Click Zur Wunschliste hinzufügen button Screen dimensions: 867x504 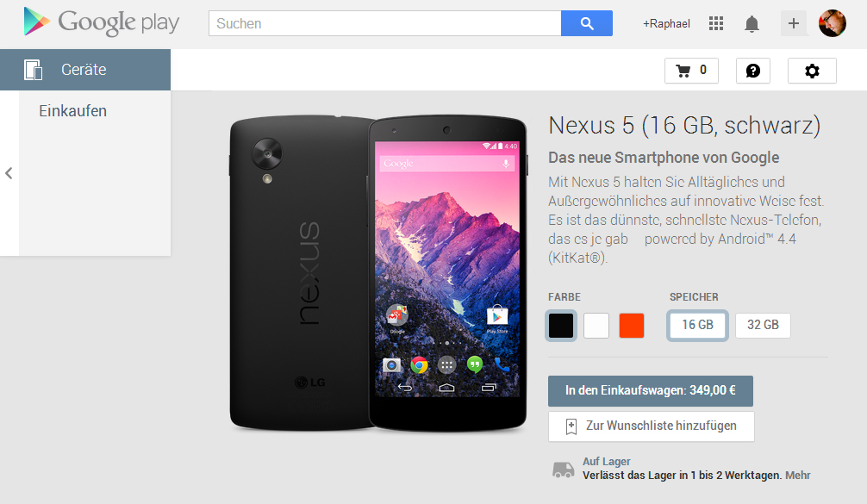tap(652, 426)
